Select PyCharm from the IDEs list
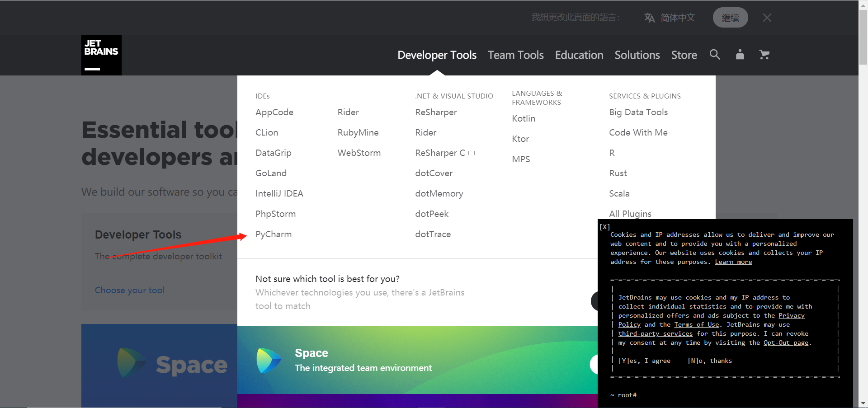 (274, 234)
